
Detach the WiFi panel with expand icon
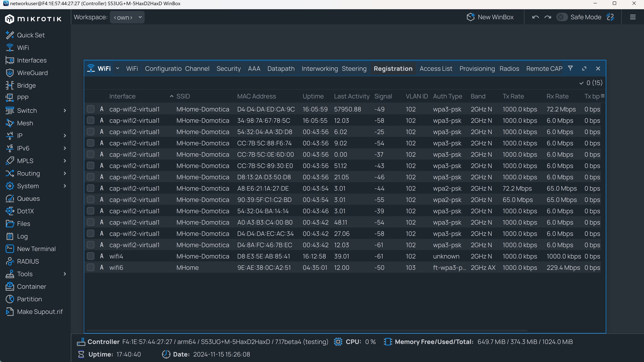(584, 69)
